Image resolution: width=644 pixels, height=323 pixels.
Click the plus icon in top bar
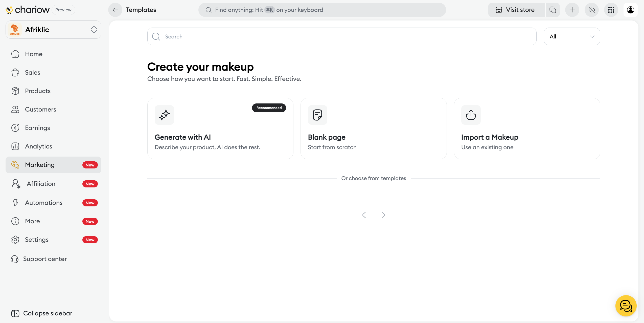(572, 10)
